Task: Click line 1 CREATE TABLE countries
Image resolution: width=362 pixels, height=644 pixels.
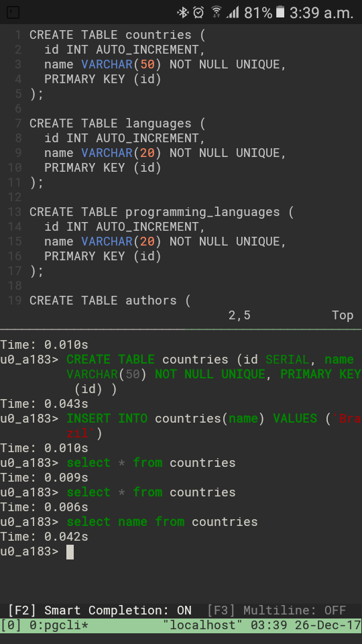Action: 117,35
